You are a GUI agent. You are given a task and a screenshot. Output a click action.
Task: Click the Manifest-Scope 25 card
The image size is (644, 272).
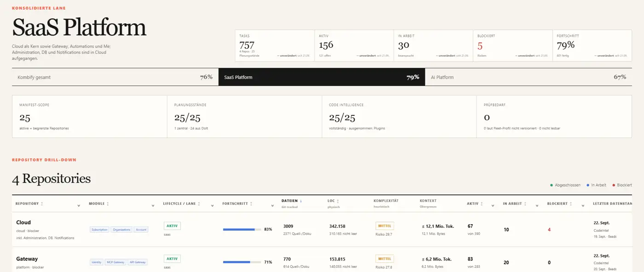point(90,116)
